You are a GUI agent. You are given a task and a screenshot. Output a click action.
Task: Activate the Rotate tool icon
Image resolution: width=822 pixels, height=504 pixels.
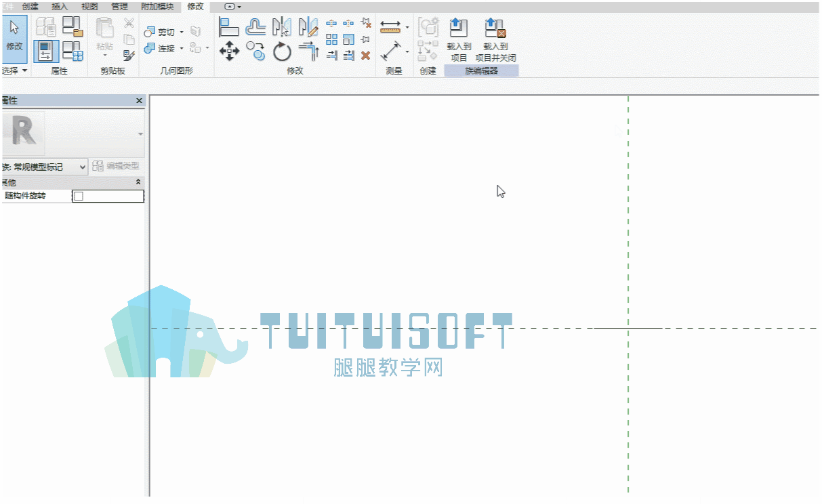[282, 51]
